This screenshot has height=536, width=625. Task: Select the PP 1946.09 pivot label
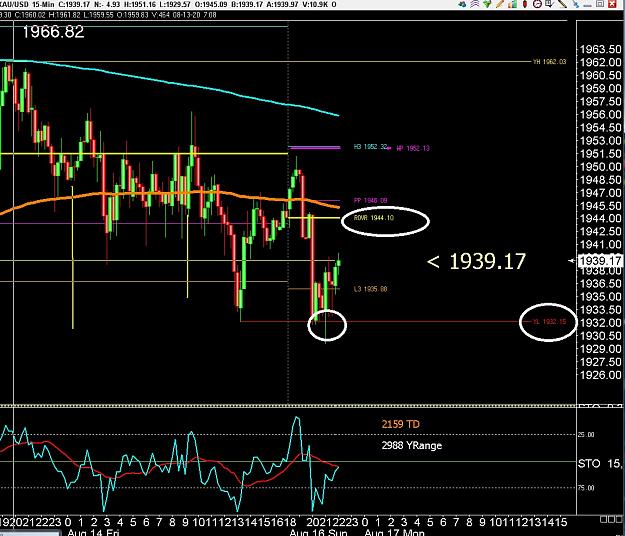[370, 200]
